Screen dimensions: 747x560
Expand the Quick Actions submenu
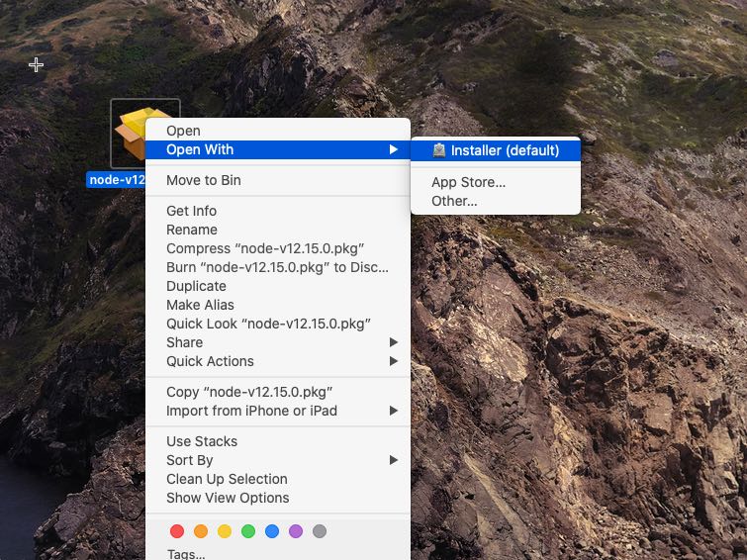coord(278,361)
